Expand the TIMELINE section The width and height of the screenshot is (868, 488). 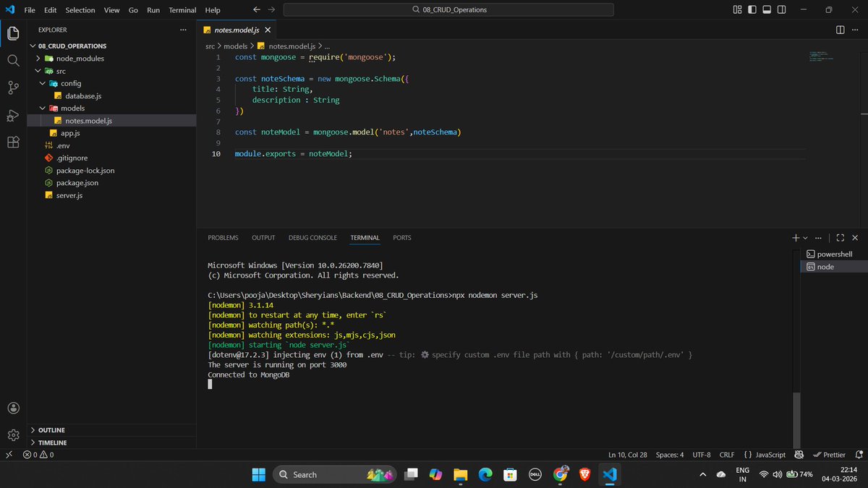(111, 442)
